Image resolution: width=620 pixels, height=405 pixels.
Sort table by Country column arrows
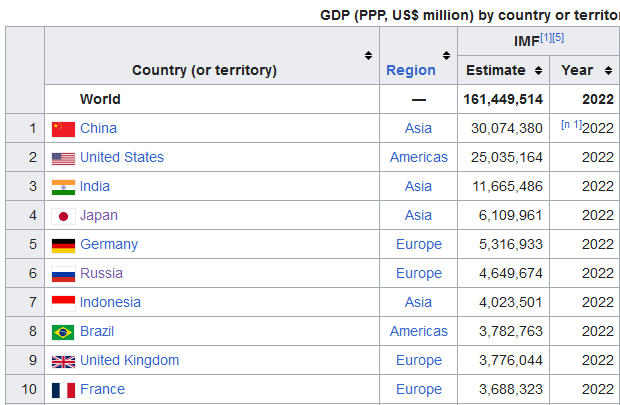(368, 55)
